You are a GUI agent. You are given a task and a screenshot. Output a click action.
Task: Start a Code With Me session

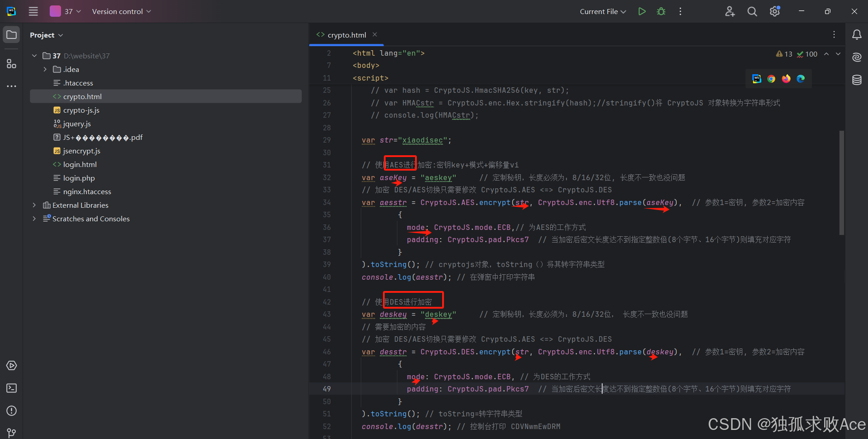click(730, 11)
